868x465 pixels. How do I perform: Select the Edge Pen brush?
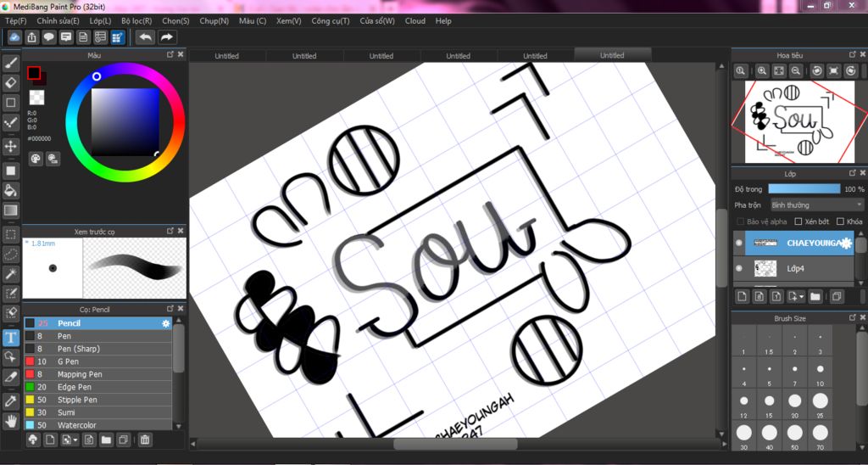click(x=98, y=387)
